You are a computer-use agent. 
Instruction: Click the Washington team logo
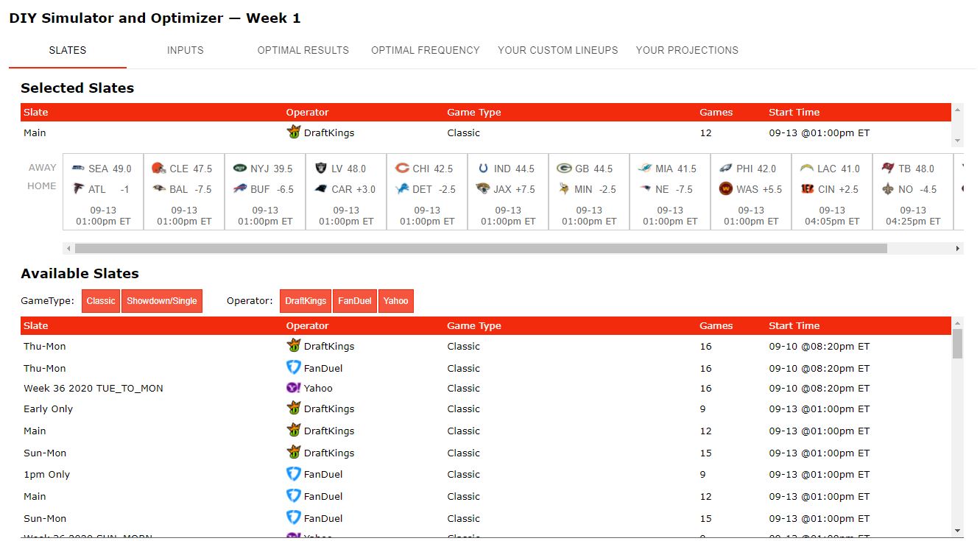tap(726, 189)
